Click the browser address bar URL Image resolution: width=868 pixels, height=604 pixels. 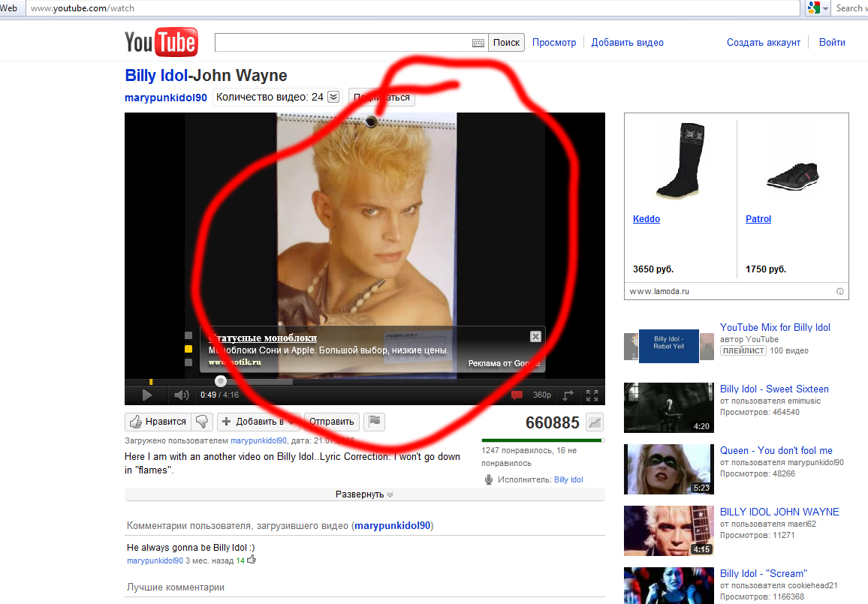83,8
